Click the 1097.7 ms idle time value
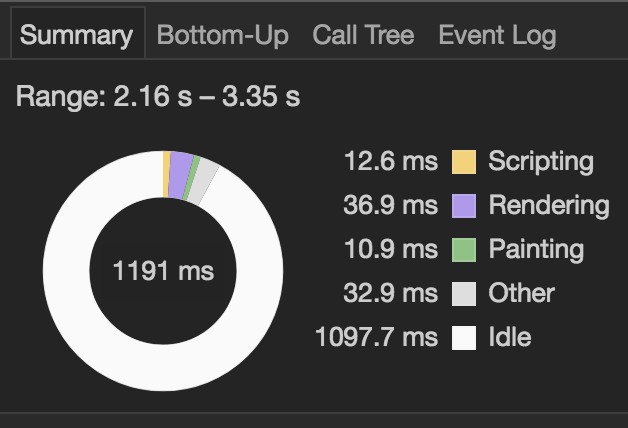This screenshot has height=428, width=628. (376, 337)
